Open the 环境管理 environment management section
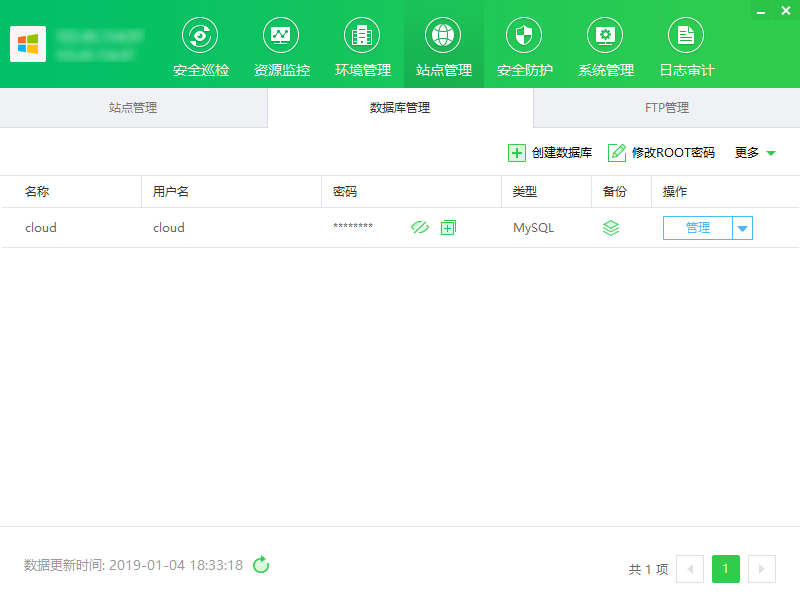This screenshot has height=600, width=800. [363, 47]
